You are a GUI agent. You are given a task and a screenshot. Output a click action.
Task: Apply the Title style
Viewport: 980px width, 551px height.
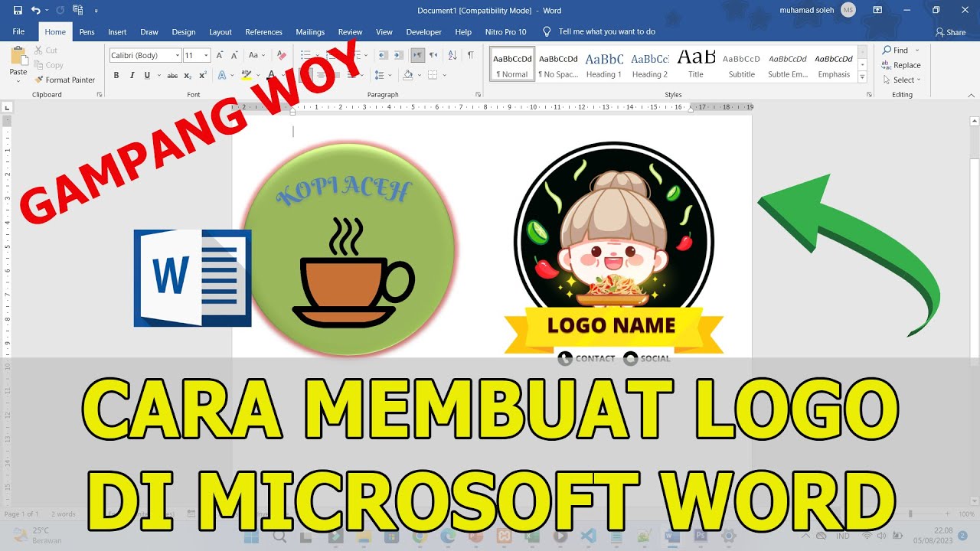[x=696, y=65]
